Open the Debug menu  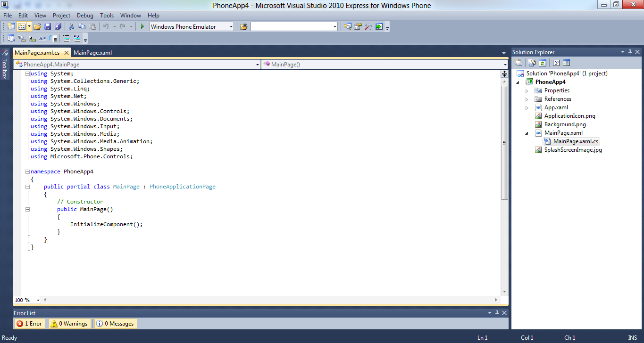point(85,16)
